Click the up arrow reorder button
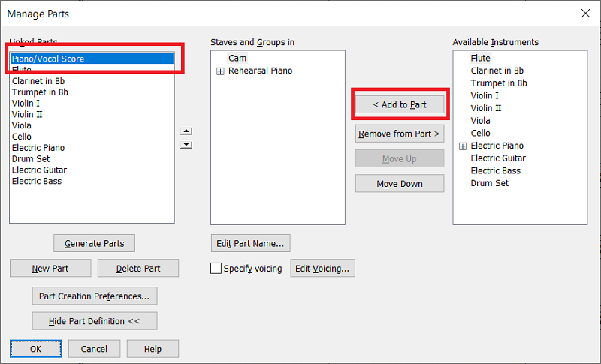601x364 pixels. click(187, 131)
